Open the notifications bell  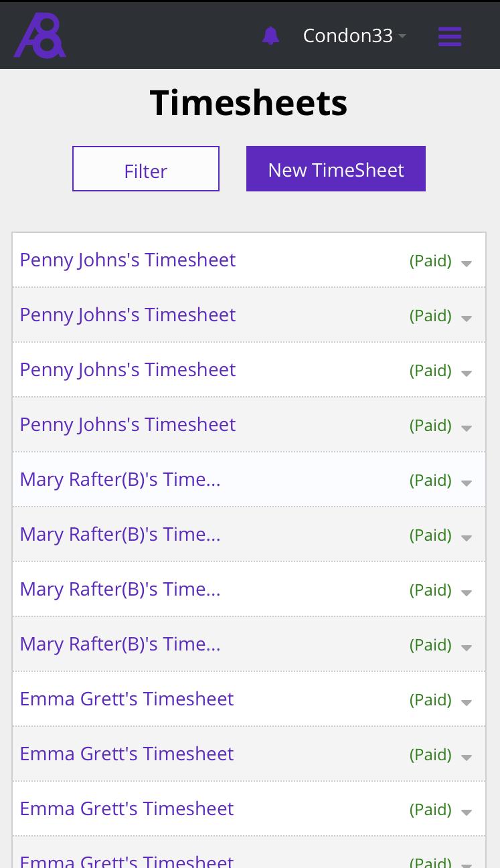(x=270, y=35)
